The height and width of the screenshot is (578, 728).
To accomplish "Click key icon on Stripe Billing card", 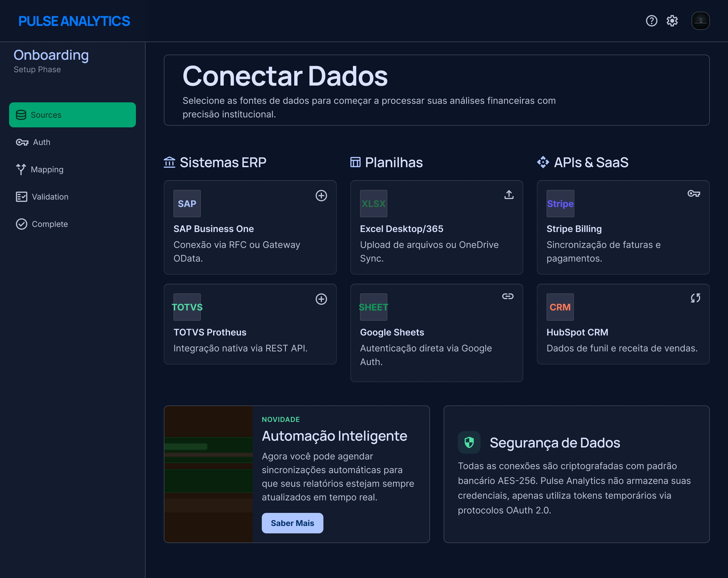I will coord(694,193).
